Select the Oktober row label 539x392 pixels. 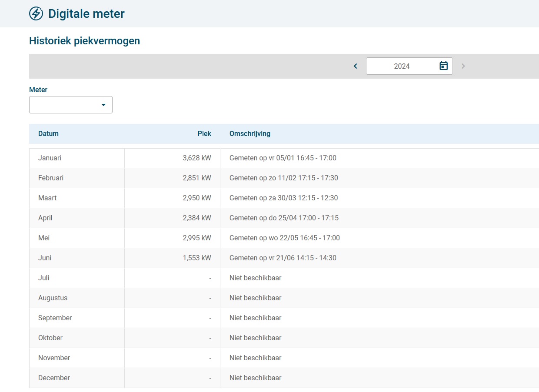coord(50,338)
